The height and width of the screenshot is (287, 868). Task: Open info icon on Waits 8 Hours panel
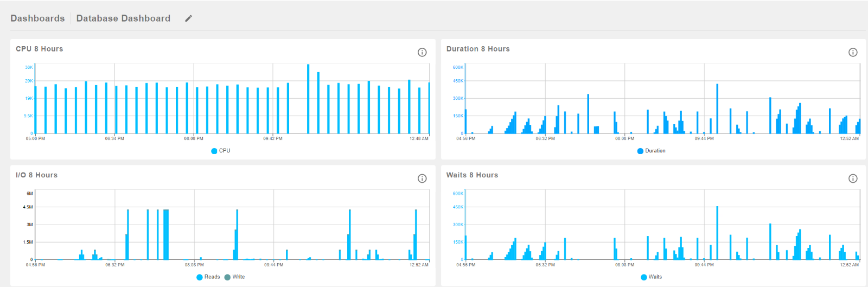coord(853,178)
